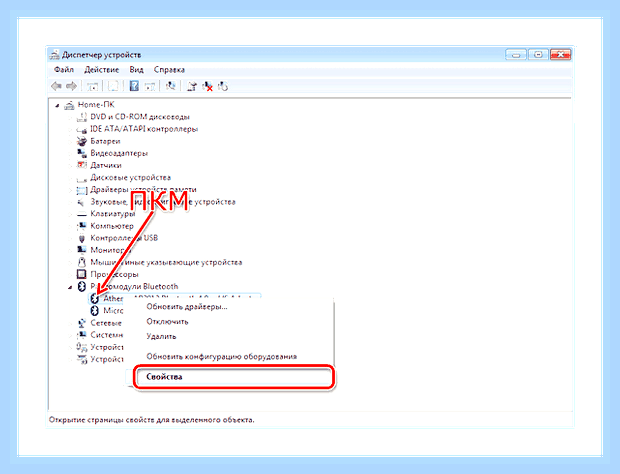This screenshot has width=620, height=474.
Task: Open the Справка menu
Action: (169, 70)
